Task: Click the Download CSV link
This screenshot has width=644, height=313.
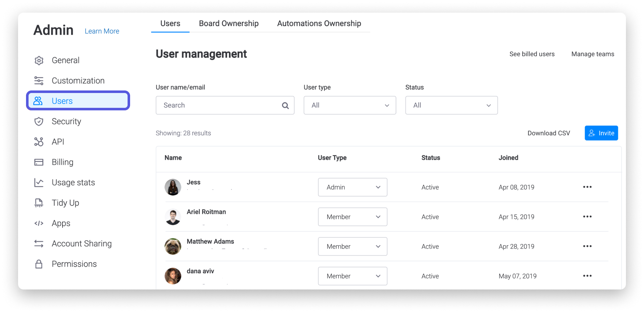Action: pos(548,133)
